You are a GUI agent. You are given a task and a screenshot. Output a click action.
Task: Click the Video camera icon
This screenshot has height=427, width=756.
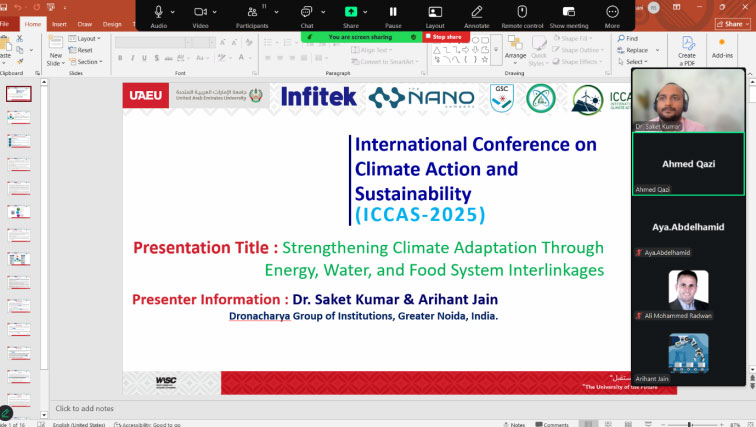point(200,12)
